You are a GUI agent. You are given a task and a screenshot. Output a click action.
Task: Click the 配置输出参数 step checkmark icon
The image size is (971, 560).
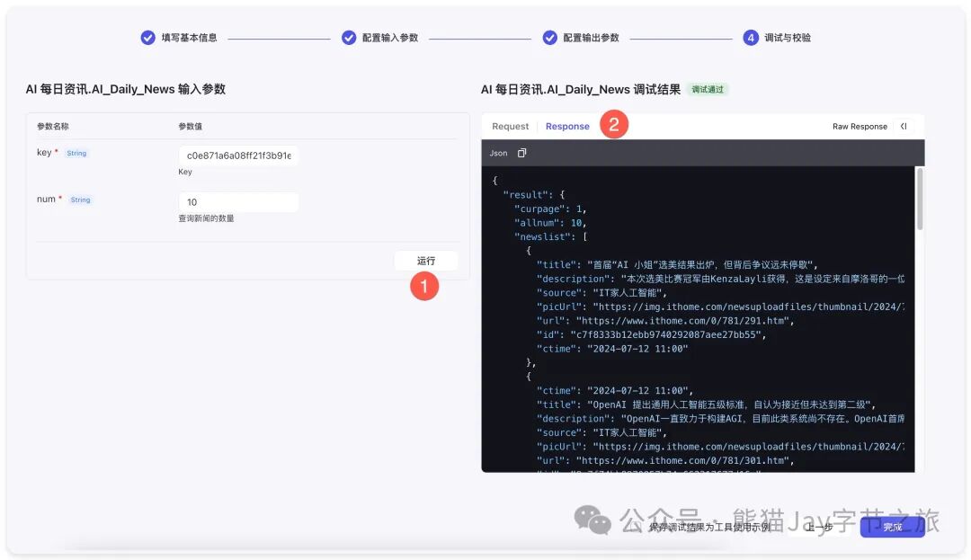point(549,38)
